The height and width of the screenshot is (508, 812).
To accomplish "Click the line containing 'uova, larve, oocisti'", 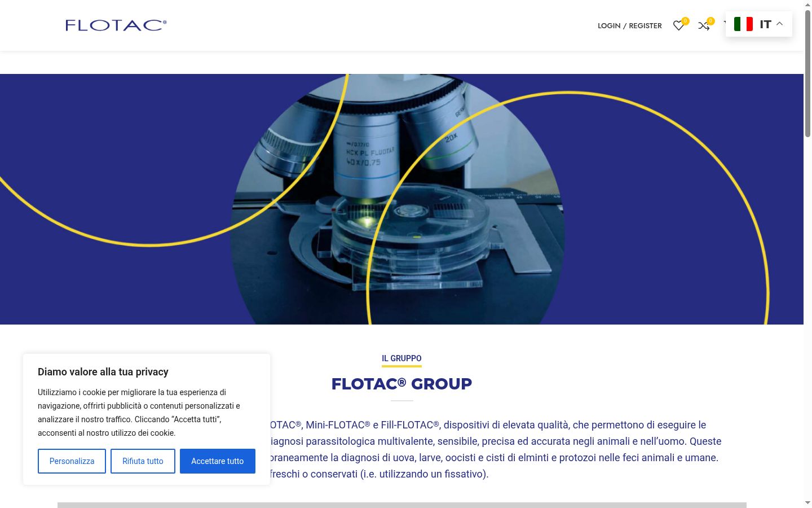I will (x=494, y=458).
